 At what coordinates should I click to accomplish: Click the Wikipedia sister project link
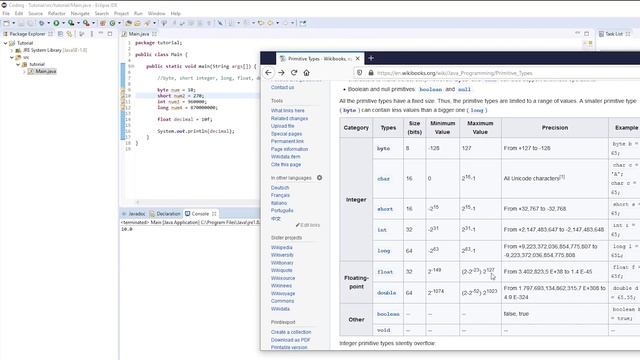click(282, 247)
